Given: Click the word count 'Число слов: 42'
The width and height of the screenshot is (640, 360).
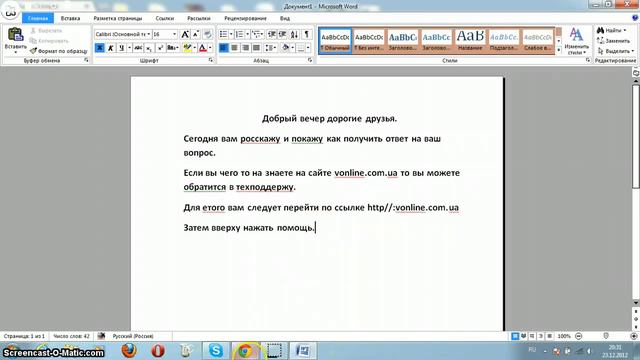Looking at the screenshot, I should (x=71, y=336).
